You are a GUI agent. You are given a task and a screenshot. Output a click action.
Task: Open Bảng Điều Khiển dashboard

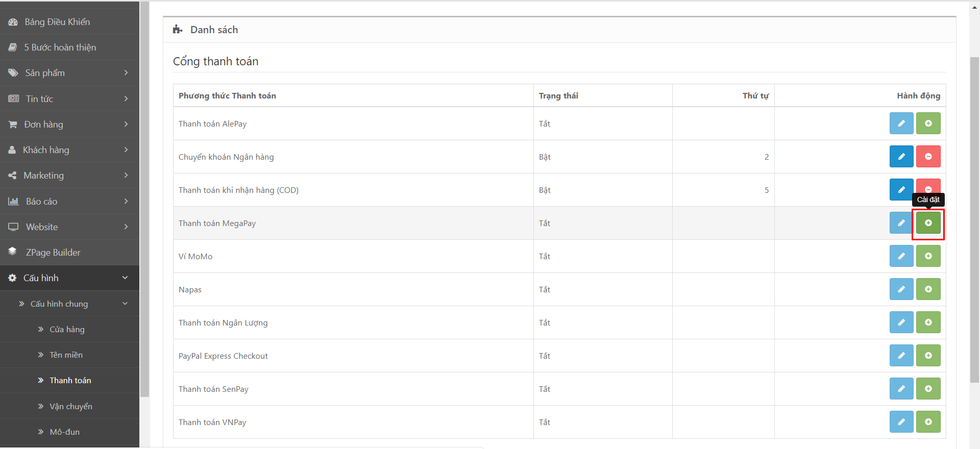coord(69,22)
